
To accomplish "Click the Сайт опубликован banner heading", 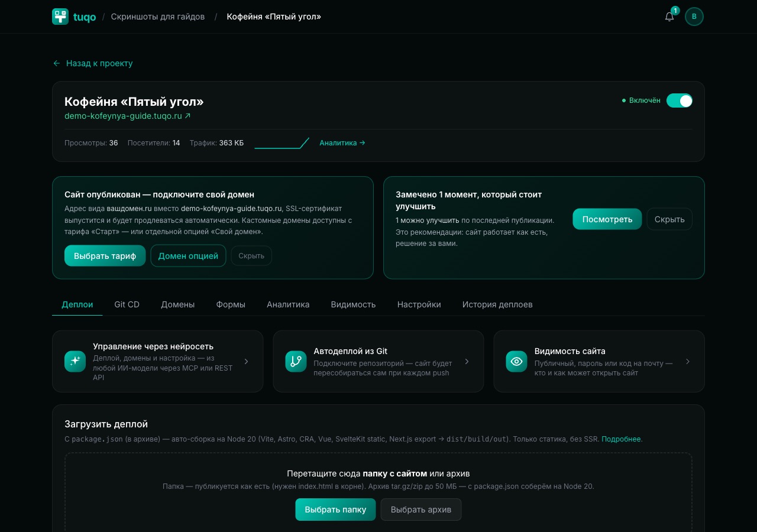I will tap(159, 194).
